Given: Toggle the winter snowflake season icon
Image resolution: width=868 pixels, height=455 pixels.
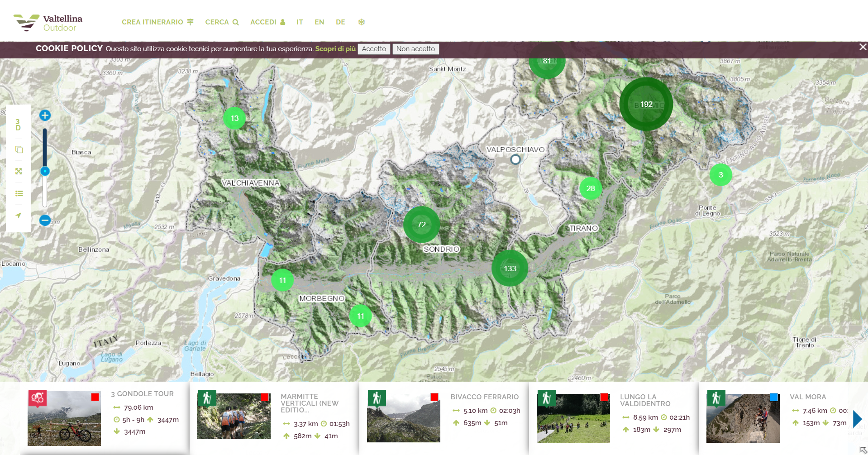Looking at the screenshot, I should pyautogui.click(x=361, y=22).
